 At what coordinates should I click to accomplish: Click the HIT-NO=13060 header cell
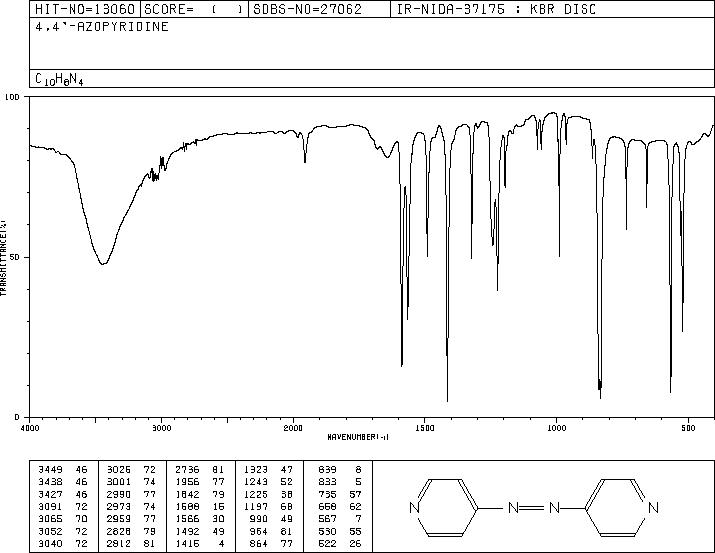point(85,9)
